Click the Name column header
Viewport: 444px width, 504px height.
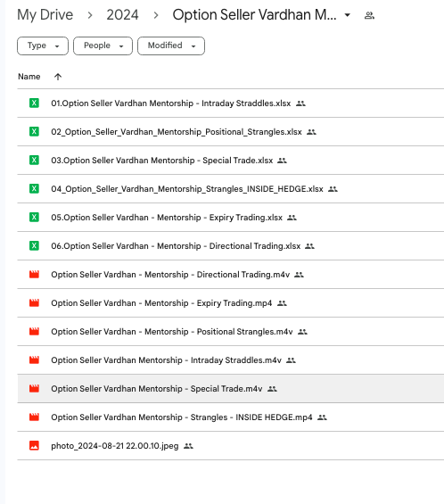point(29,77)
